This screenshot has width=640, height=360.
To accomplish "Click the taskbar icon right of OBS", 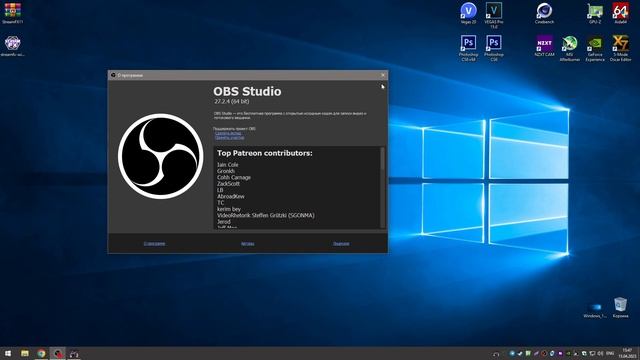I will [74, 353].
